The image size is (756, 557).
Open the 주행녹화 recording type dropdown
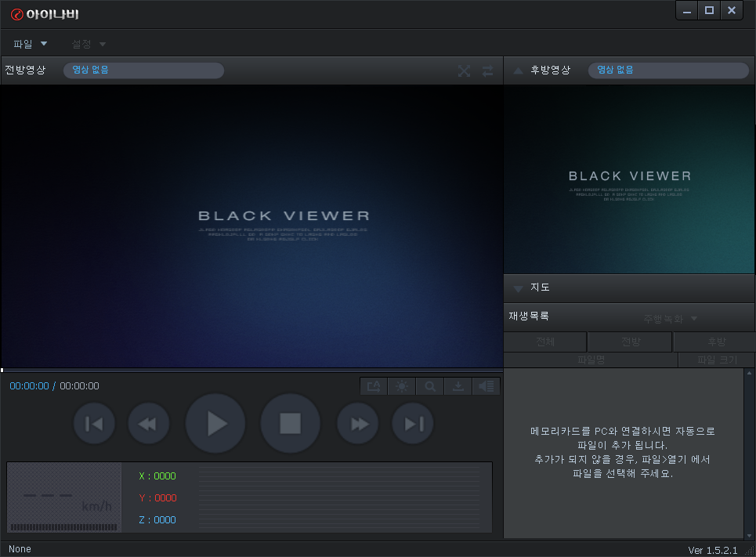click(670, 319)
